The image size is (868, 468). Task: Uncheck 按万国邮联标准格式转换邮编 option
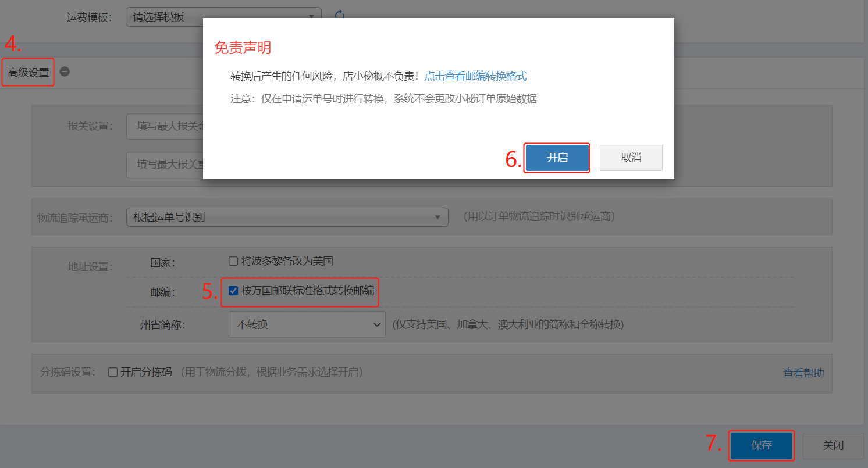pyautogui.click(x=233, y=291)
